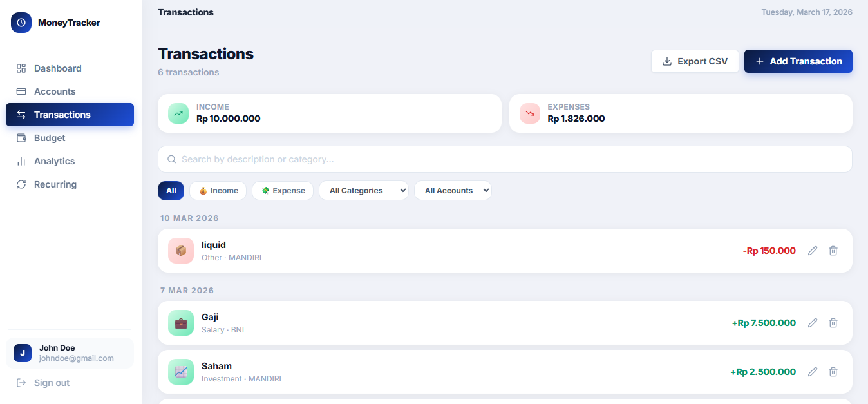This screenshot has width=868, height=404.
Task: Filter by Income transactions
Action: (x=218, y=191)
